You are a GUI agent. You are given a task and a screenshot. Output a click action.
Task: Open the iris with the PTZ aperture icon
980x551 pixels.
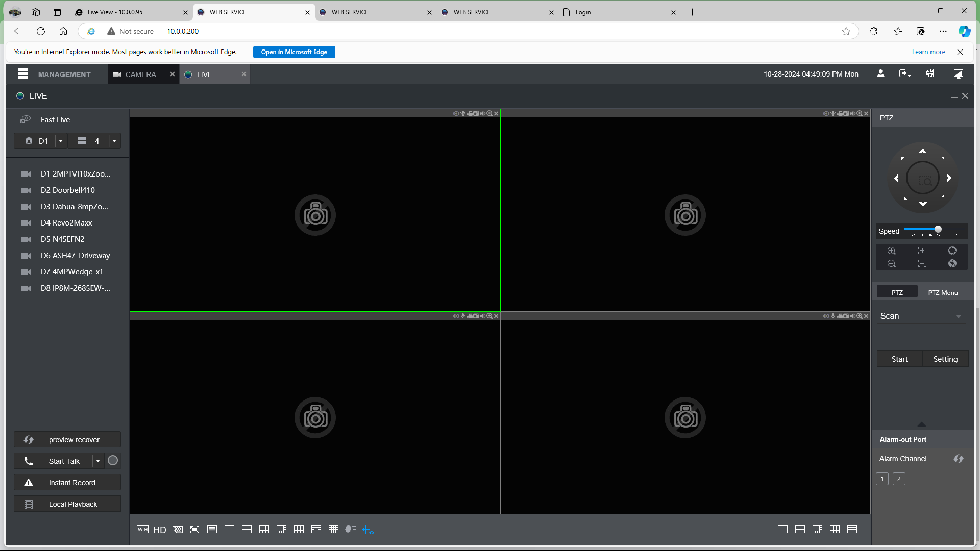[x=952, y=251]
